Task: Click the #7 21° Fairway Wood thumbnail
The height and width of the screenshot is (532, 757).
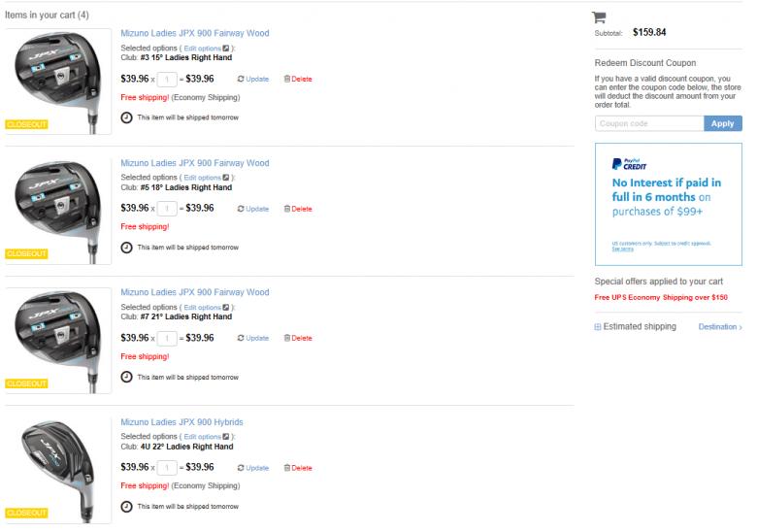Action: [57, 334]
